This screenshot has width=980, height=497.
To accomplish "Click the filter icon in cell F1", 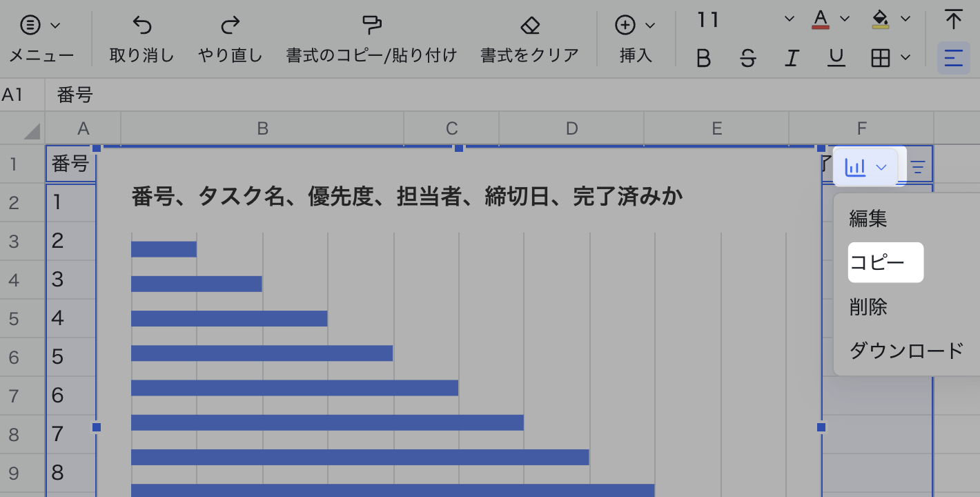I will coord(918,167).
